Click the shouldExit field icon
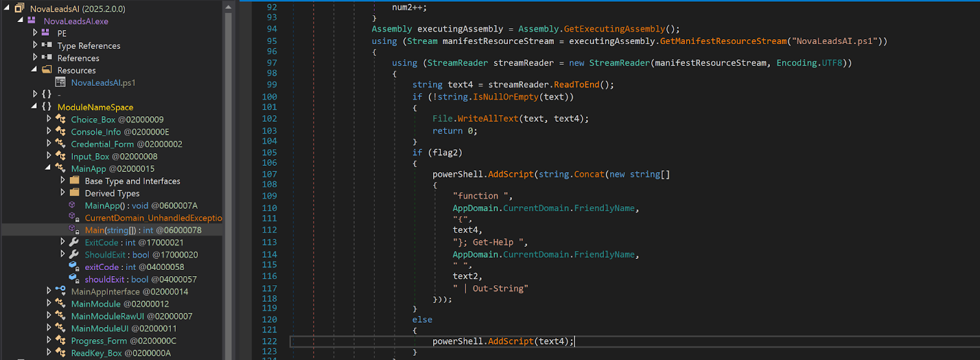980x360 pixels. pos(74,279)
